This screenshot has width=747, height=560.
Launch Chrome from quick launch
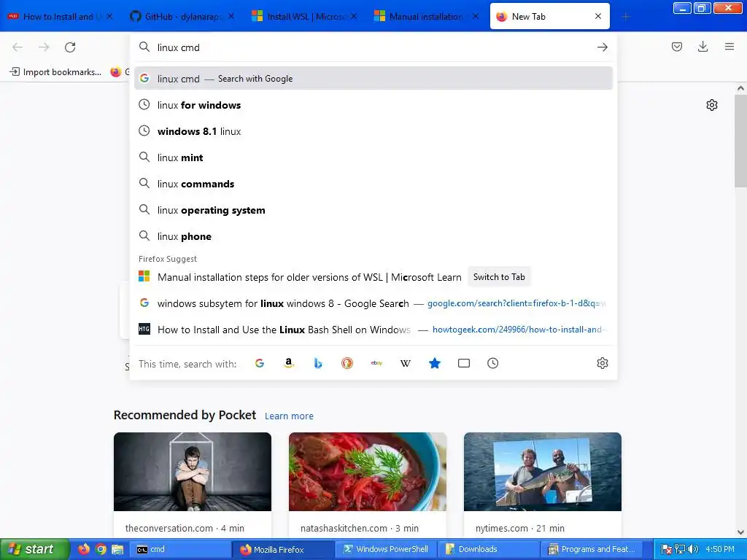pos(101,549)
